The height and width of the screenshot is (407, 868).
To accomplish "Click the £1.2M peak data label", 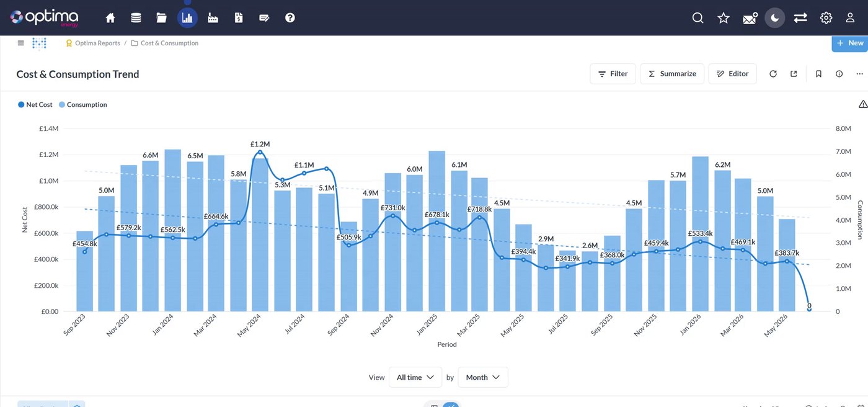I will coord(260,144).
